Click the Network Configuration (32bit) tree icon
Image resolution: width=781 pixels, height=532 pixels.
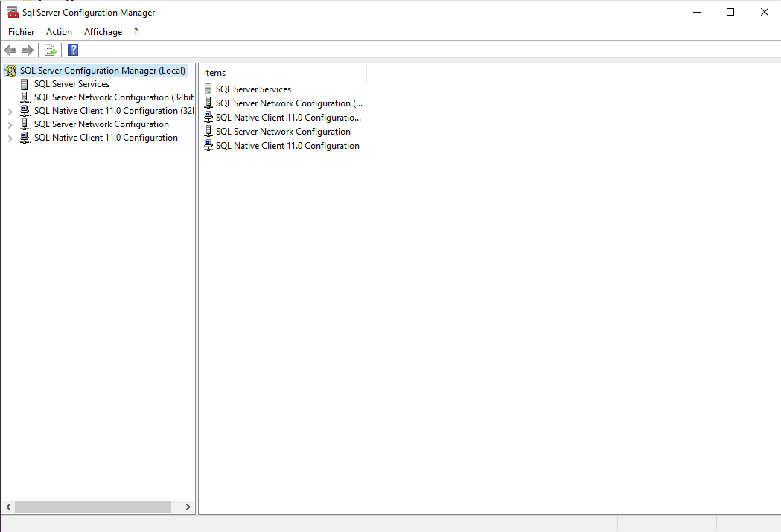pos(25,97)
